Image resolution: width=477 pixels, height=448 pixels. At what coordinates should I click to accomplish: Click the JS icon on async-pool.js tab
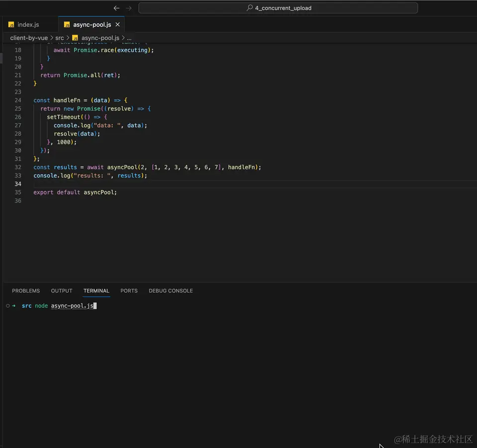click(x=67, y=25)
